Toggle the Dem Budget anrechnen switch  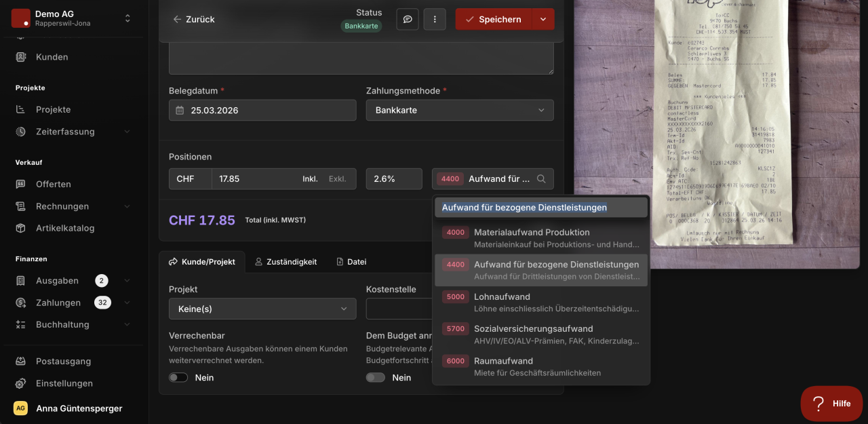[375, 377]
